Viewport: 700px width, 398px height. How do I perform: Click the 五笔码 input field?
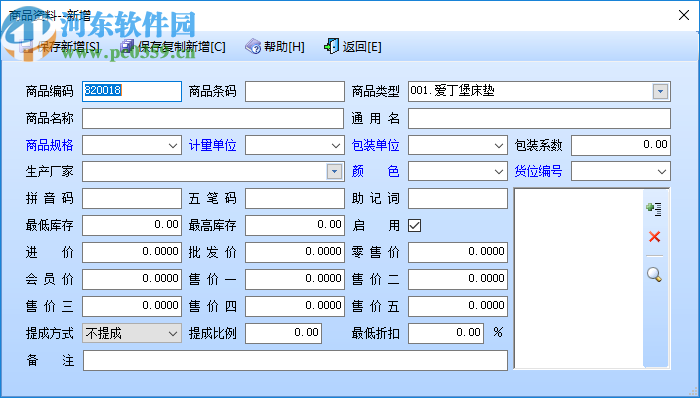point(295,199)
